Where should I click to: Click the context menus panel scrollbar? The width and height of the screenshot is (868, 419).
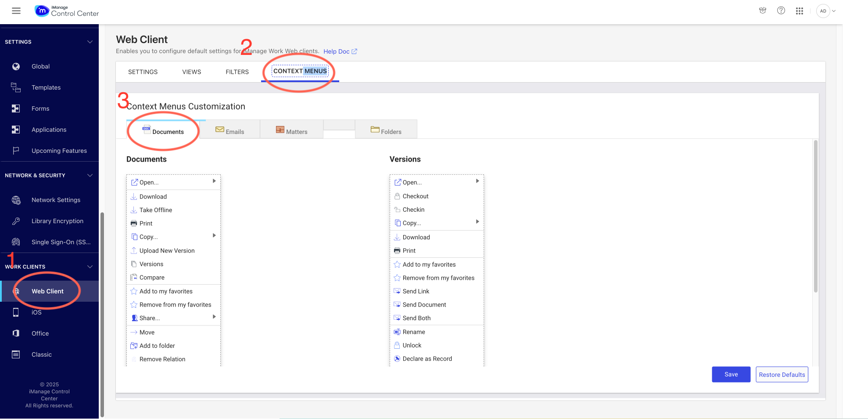tap(816, 216)
